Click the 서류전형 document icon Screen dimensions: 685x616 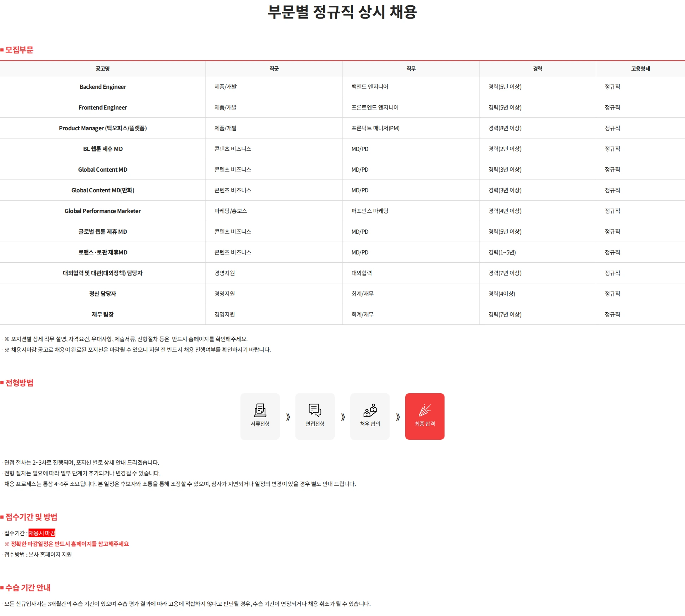click(260, 410)
